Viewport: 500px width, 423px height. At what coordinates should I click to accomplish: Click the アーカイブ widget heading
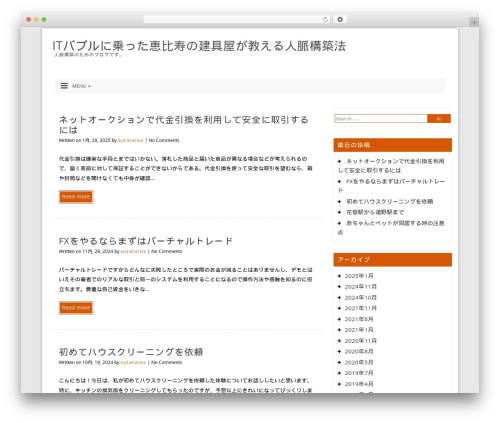tap(393, 260)
